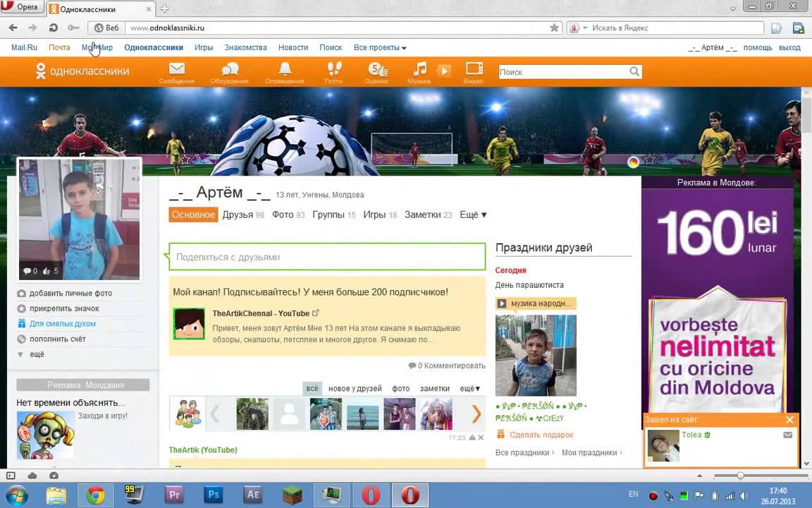This screenshot has width=812, height=508.
Task: Open Photoshop from the taskbar
Action: coord(214,495)
